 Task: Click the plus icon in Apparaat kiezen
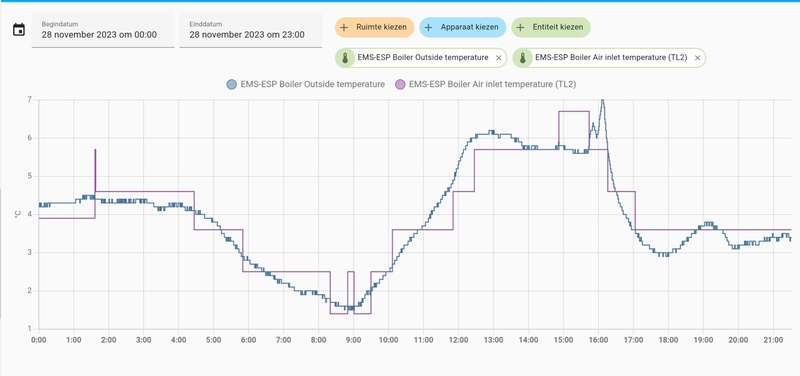pos(429,27)
